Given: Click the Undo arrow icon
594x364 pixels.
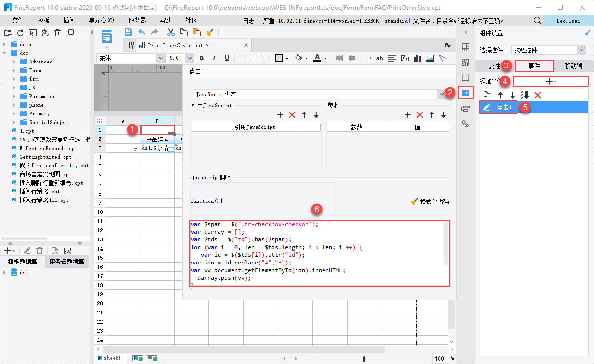Looking at the screenshot, I should click(142, 32).
